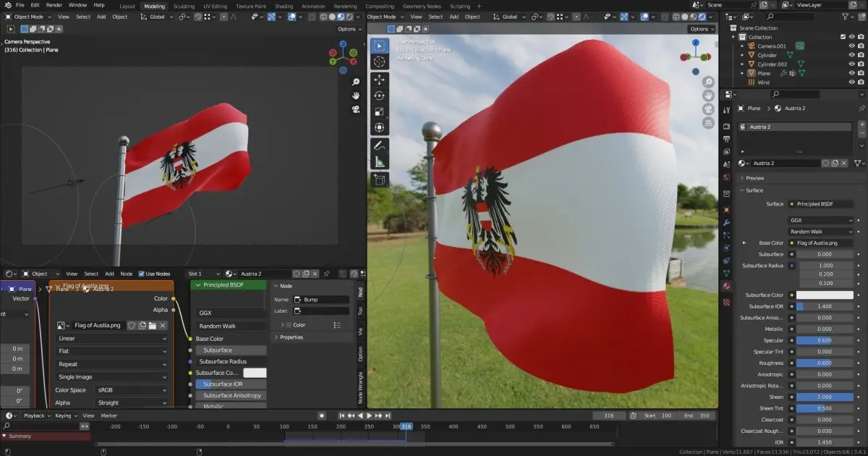868x456 pixels.
Task: Click zoom magnifier icon in right viewport
Action: pos(709,83)
